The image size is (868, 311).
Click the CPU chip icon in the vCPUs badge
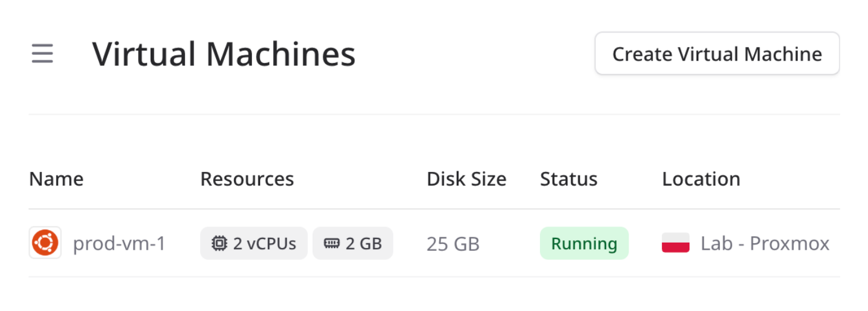click(x=220, y=243)
